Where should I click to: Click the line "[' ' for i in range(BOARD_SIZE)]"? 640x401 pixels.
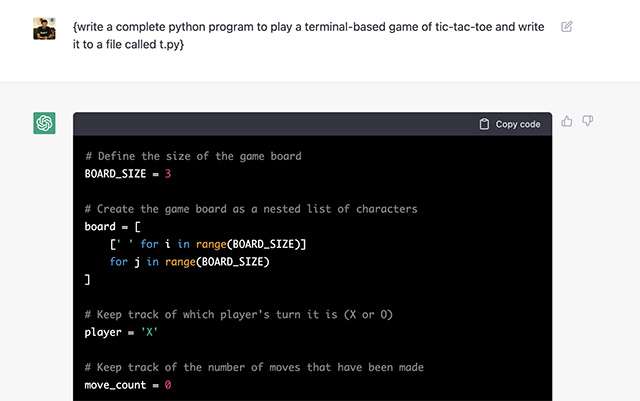(x=208, y=244)
